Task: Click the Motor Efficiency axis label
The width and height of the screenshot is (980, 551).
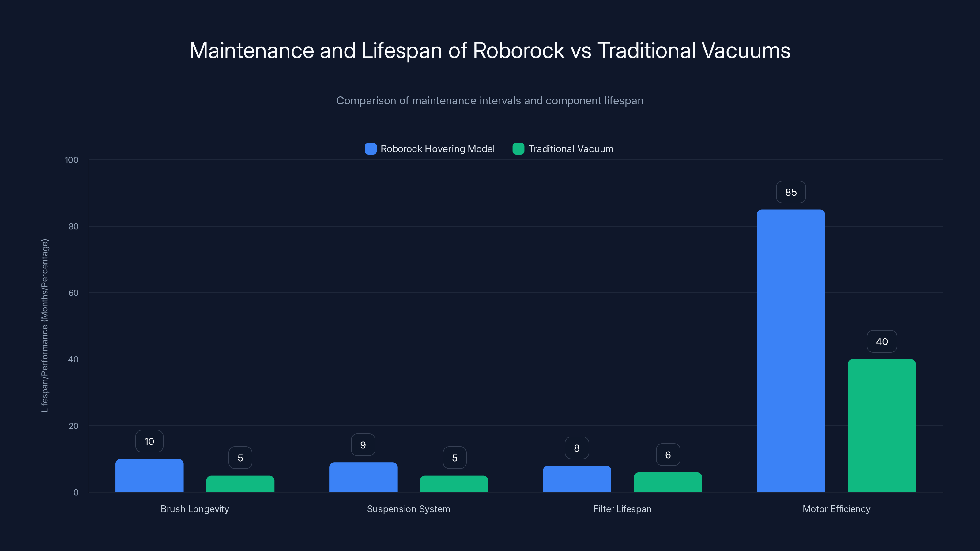Action: tap(836, 509)
